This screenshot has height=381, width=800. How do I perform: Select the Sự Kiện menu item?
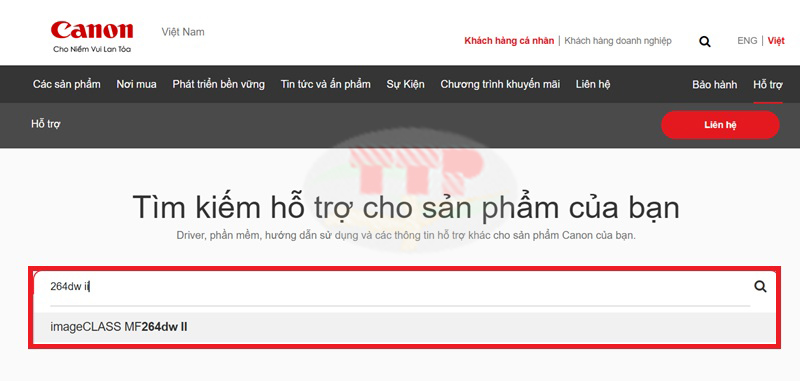[x=405, y=84]
